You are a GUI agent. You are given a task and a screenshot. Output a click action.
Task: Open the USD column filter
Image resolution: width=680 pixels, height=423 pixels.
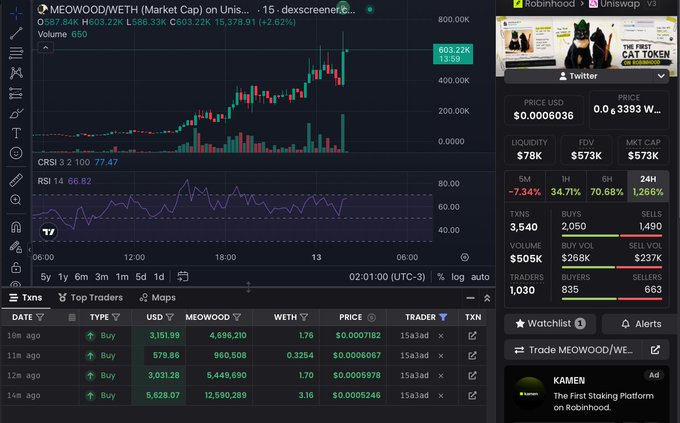coord(170,318)
